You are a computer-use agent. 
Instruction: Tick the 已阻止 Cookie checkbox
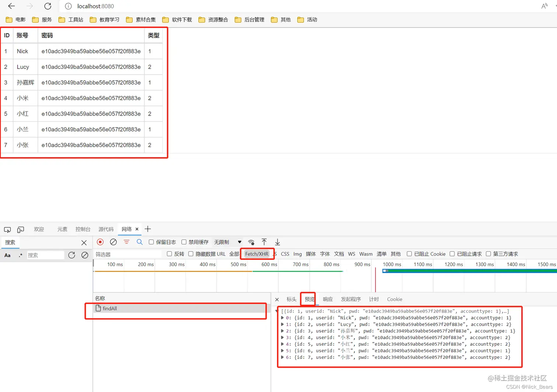coord(409,254)
